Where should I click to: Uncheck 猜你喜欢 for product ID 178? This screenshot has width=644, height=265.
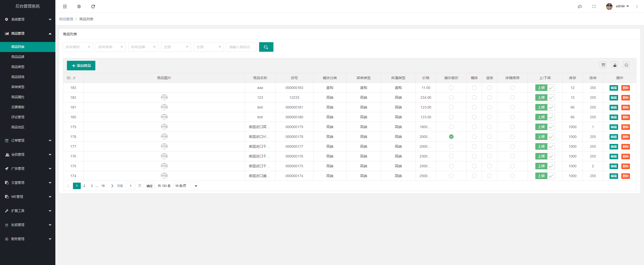451,137
